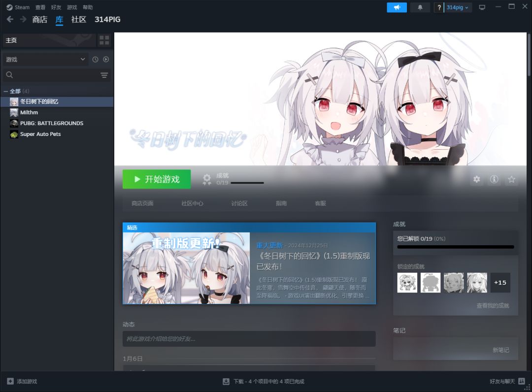Show game info icon
Screen dimensions: 532x392
[x=494, y=179]
